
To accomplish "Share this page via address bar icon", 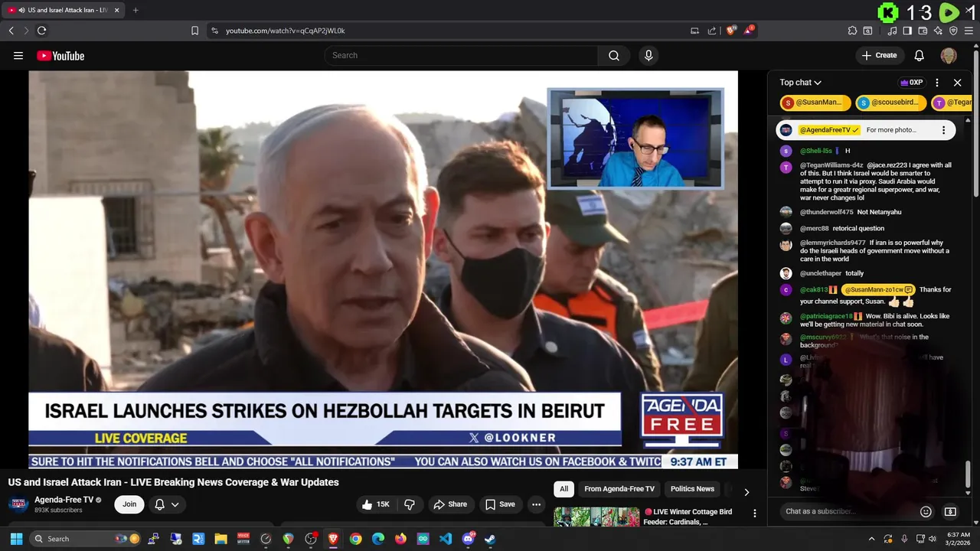I will [x=712, y=31].
